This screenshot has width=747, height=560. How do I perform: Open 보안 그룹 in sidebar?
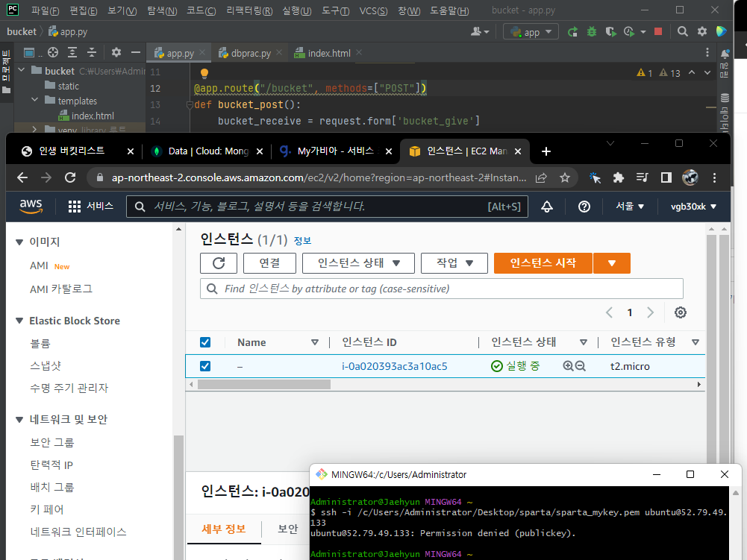tap(52, 442)
